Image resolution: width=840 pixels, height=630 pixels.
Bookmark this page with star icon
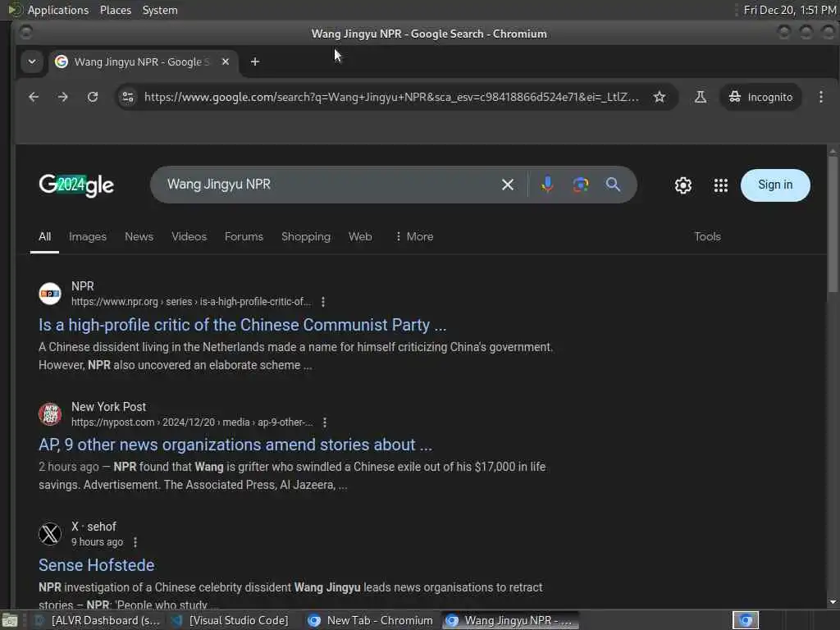(x=660, y=97)
